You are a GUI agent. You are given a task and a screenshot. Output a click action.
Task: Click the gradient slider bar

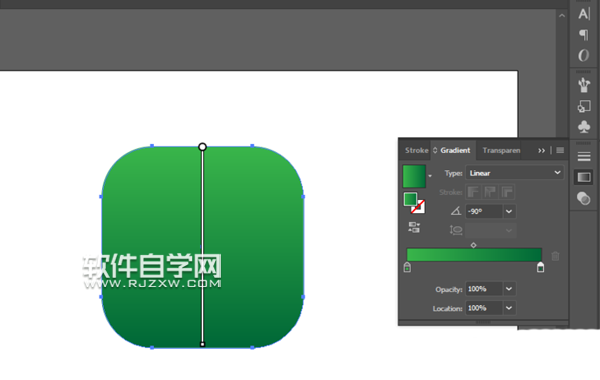coord(474,255)
